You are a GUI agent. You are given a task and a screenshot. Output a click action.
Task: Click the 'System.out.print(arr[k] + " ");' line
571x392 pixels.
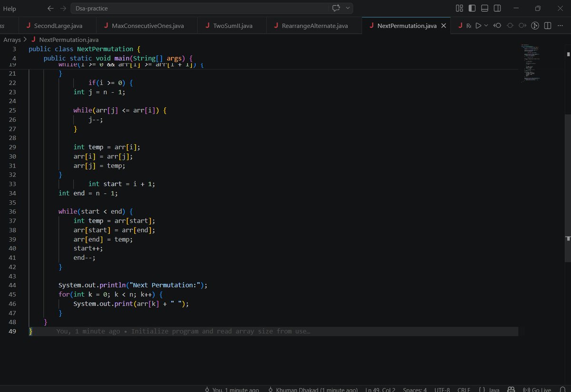point(131,304)
